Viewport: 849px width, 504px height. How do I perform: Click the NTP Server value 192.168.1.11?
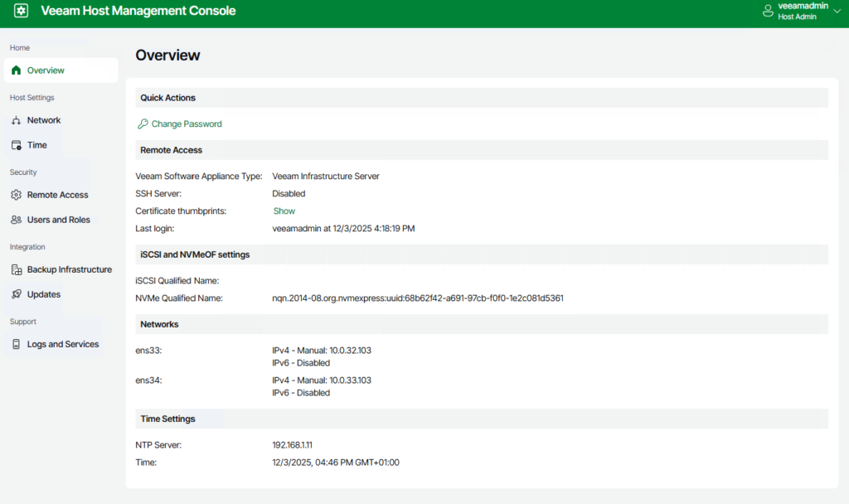coord(293,445)
